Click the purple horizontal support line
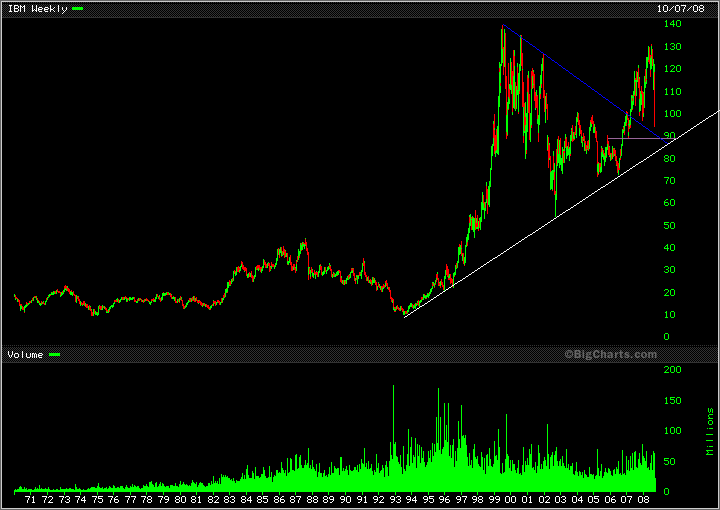This screenshot has height=510, width=720. (641, 138)
